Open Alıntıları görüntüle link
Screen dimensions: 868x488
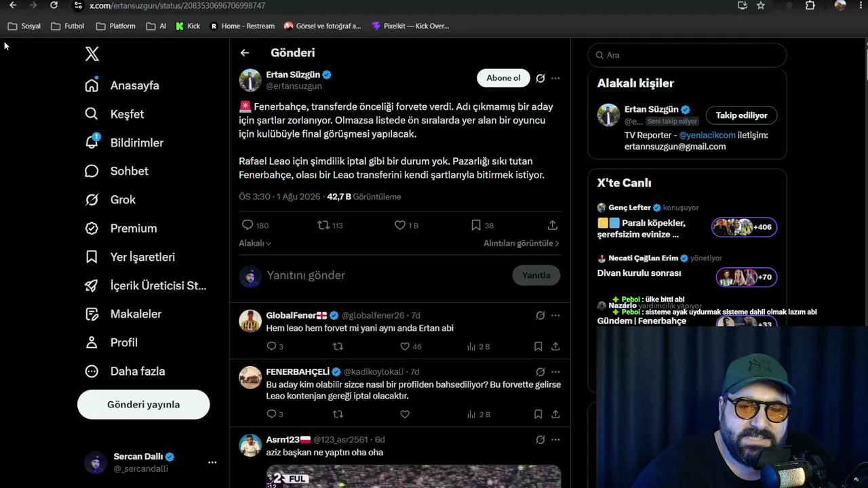pyautogui.click(x=521, y=243)
